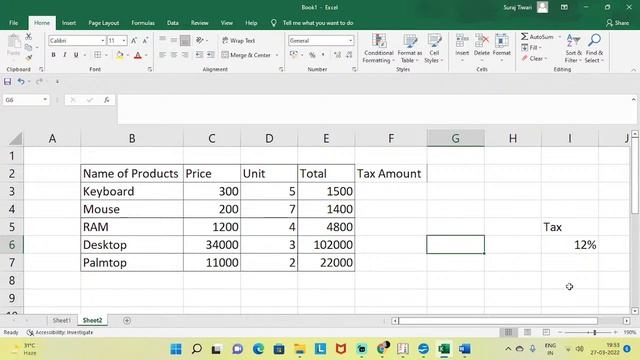Image resolution: width=640 pixels, height=360 pixels.
Task: Open Format as Table
Action: (x=410, y=48)
